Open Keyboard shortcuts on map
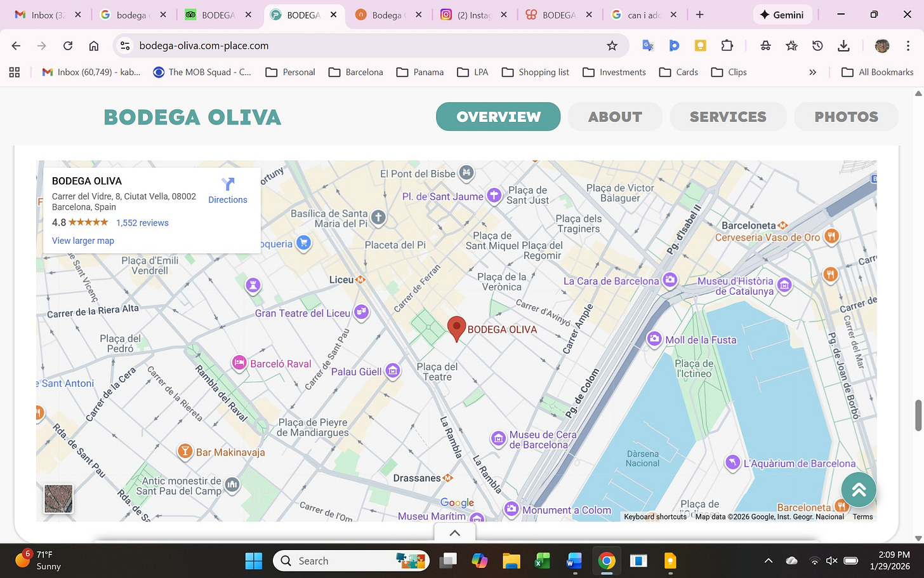Viewport: 924px width, 578px height. click(655, 516)
